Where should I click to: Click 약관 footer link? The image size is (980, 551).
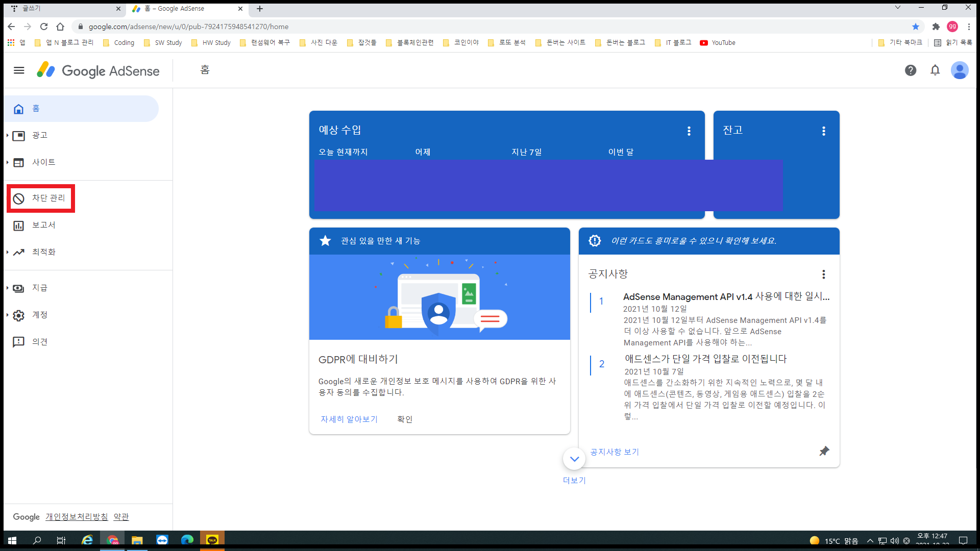click(x=121, y=517)
